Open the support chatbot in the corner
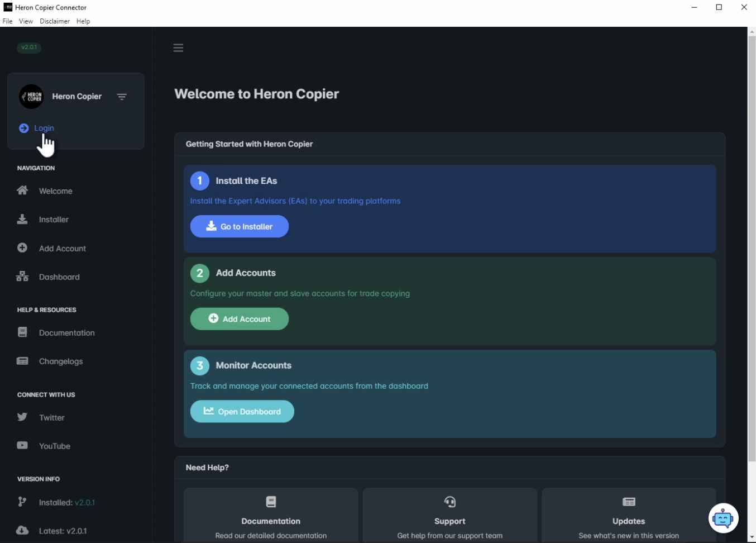 pyautogui.click(x=724, y=518)
